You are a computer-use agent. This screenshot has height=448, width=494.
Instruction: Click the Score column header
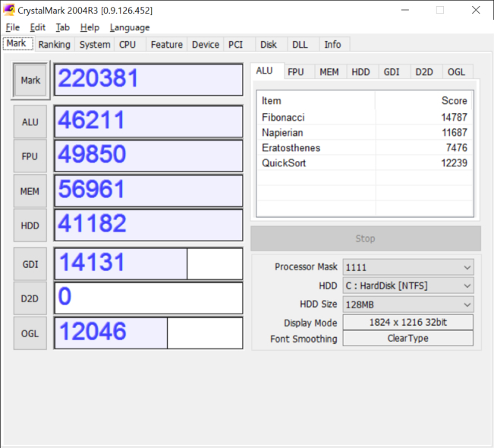tap(423, 100)
